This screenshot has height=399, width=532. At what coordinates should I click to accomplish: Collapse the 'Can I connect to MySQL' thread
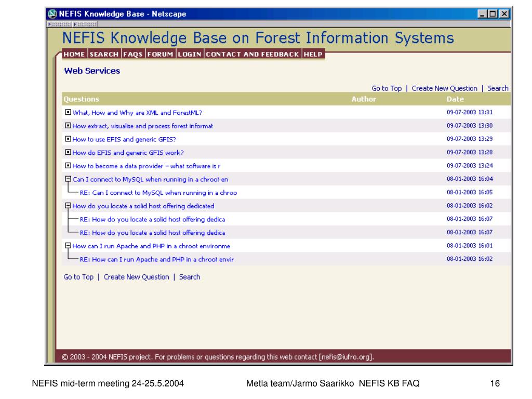(68, 179)
